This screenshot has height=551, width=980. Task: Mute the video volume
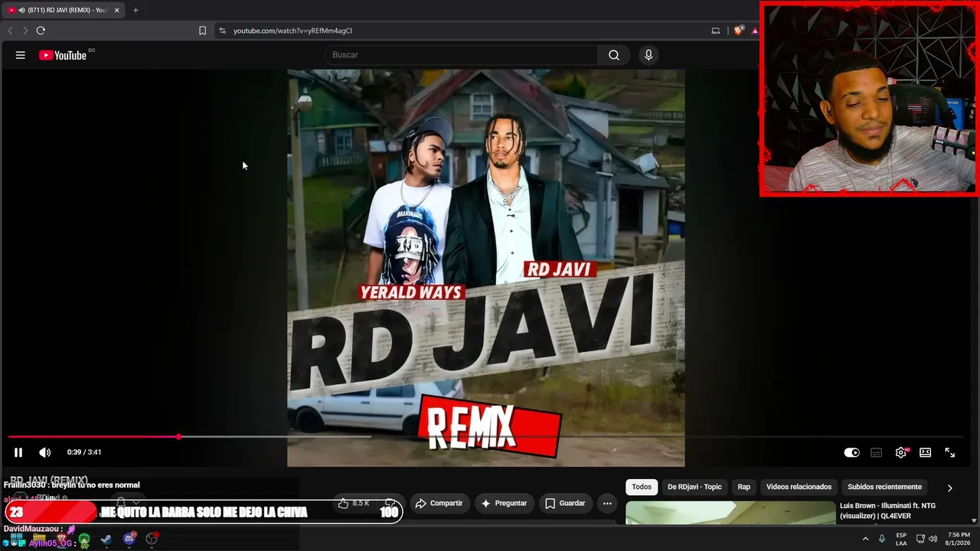[x=45, y=452]
